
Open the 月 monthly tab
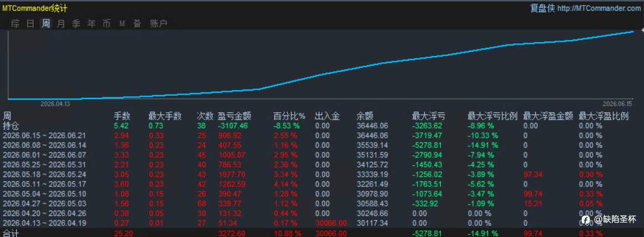(61, 24)
